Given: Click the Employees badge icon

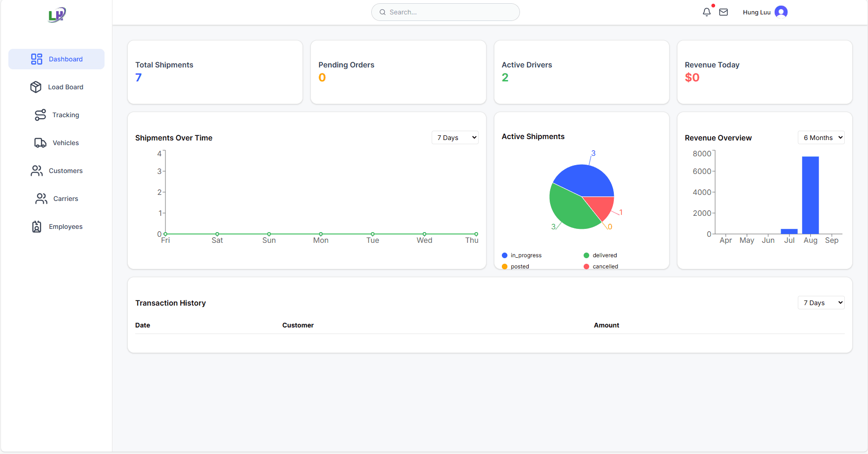Looking at the screenshot, I should (37, 227).
